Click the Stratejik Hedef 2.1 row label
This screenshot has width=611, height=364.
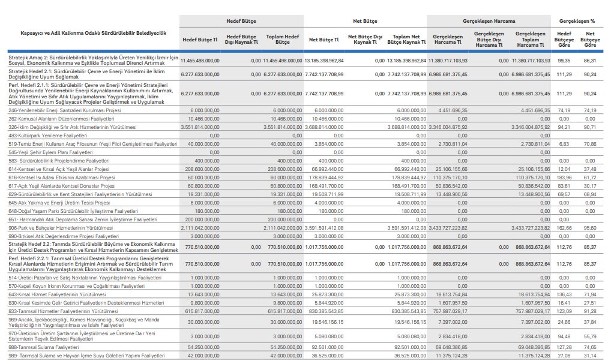pyautogui.click(x=93, y=74)
